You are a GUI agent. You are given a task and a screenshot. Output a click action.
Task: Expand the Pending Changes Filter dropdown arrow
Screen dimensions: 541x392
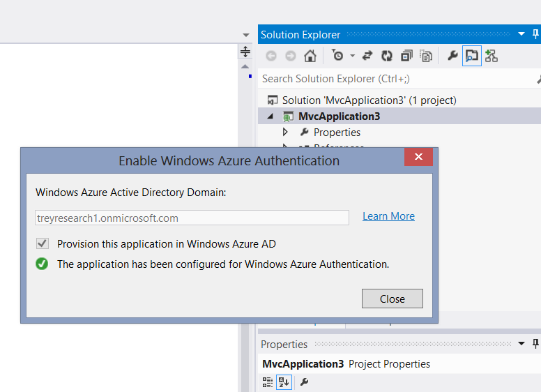[352, 56]
